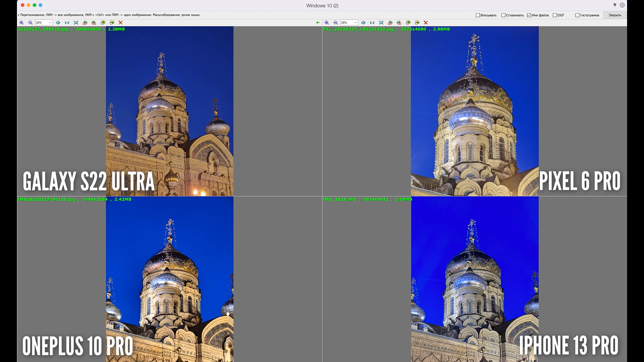This screenshot has width=644, height=362.
Task: Set right pane to 1:1 actual size
Action: click(x=372, y=23)
